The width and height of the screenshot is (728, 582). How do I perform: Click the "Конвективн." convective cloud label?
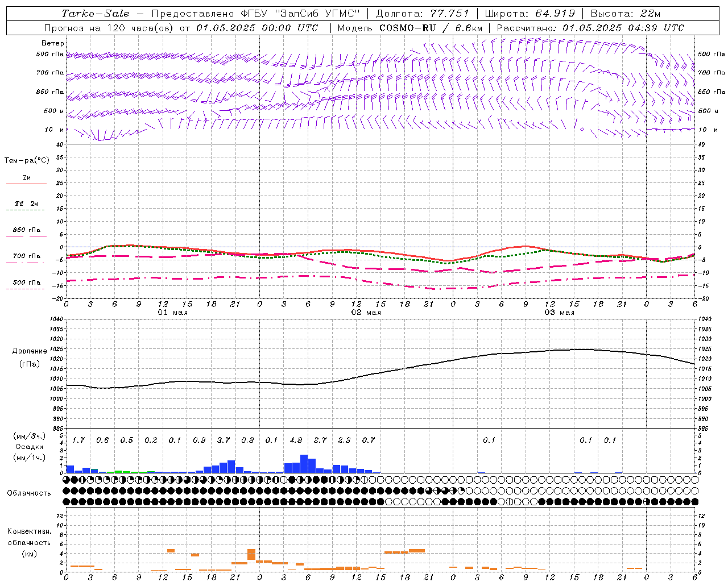point(29,531)
